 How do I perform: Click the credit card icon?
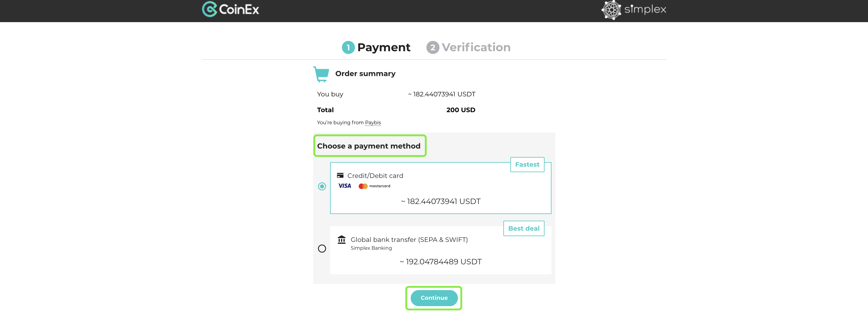point(340,175)
